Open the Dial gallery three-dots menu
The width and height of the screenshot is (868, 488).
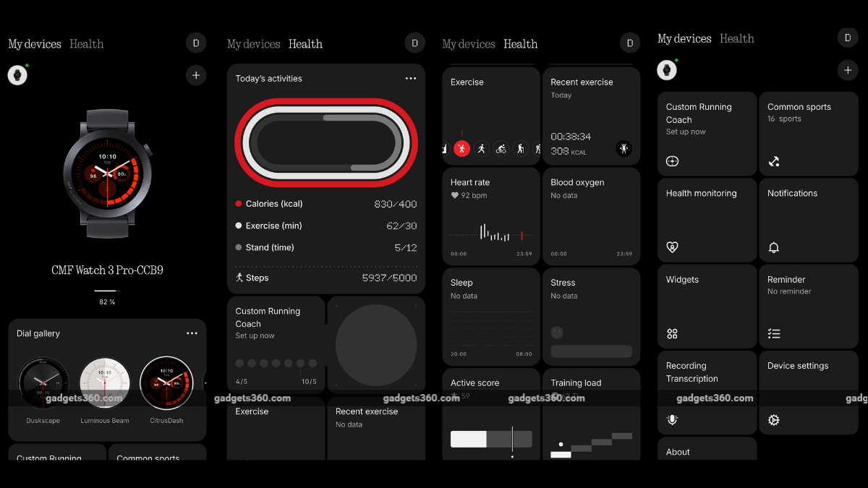coord(192,333)
